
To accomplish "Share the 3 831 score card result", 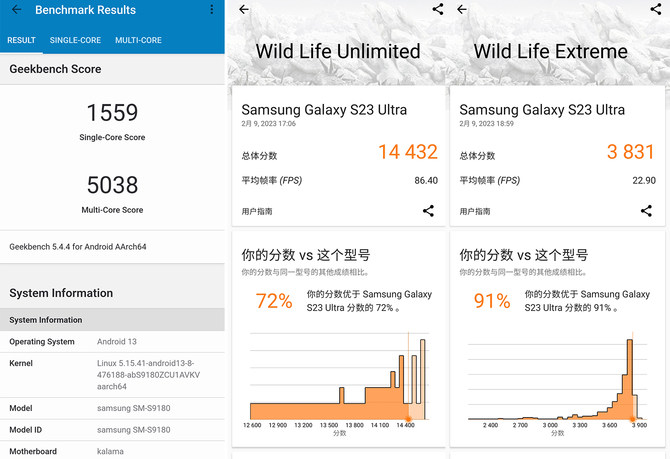I will pyautogui.click(x=646, y=211).
